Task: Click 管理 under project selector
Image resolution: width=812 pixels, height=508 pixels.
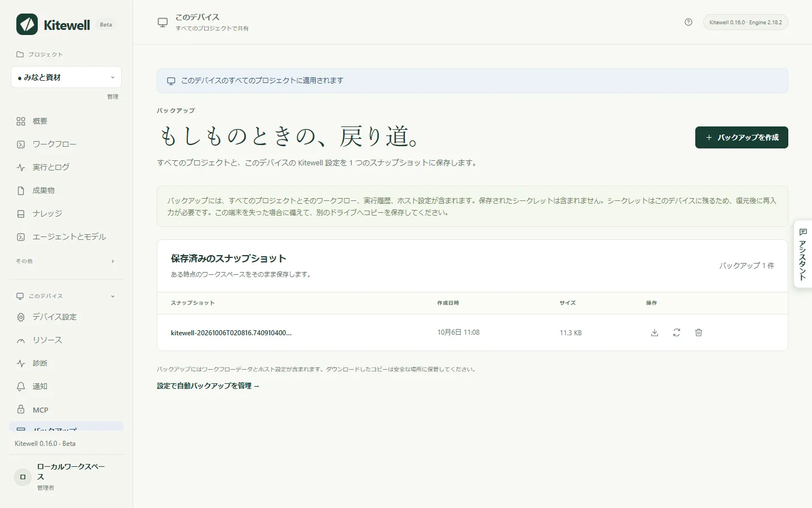Action: 113,97
